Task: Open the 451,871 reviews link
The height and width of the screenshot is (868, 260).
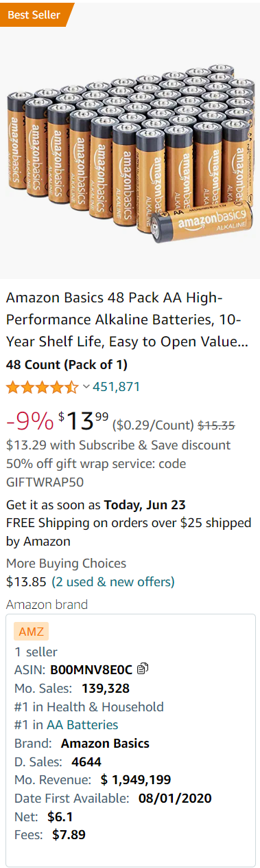Action: coord(116,387)
